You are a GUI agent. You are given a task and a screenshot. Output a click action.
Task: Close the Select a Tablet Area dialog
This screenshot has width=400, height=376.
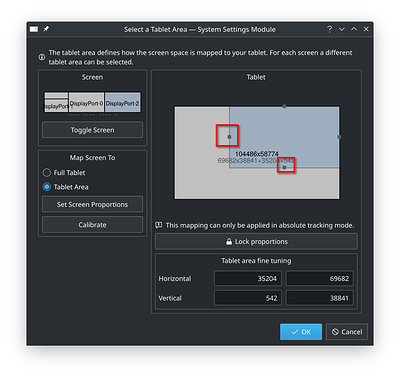tap(366, 29)
